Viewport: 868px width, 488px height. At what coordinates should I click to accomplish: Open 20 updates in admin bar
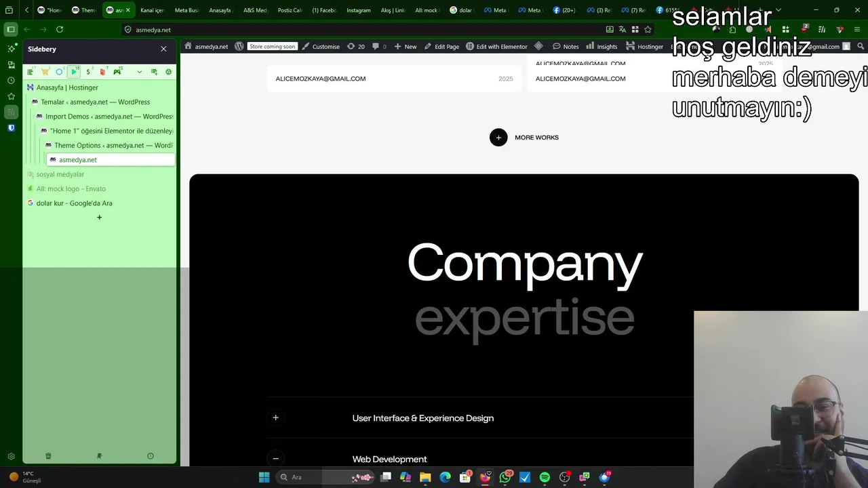pos(356,47)
